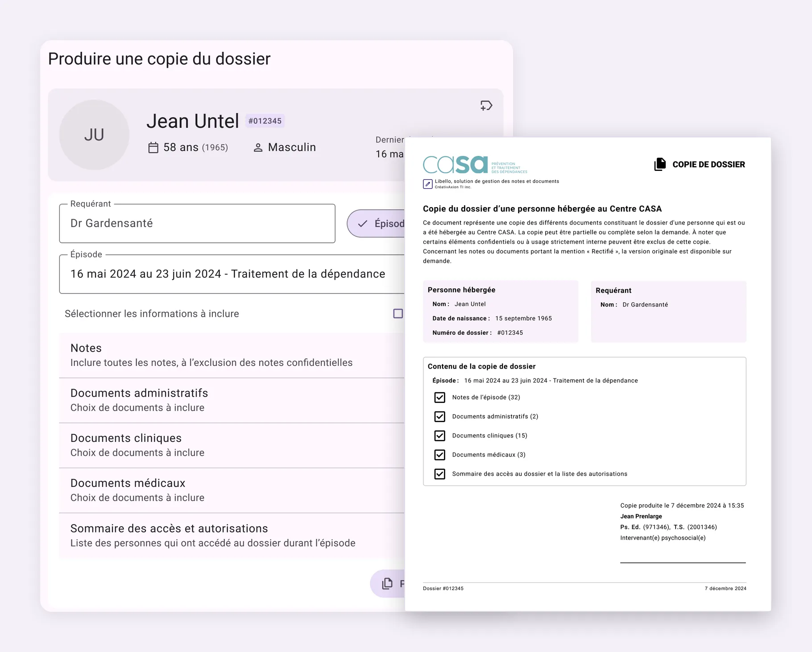Click the 'Jean Prenlarge' signer name
The width and height of the screenshot is (812, 652).
(641, 516)
